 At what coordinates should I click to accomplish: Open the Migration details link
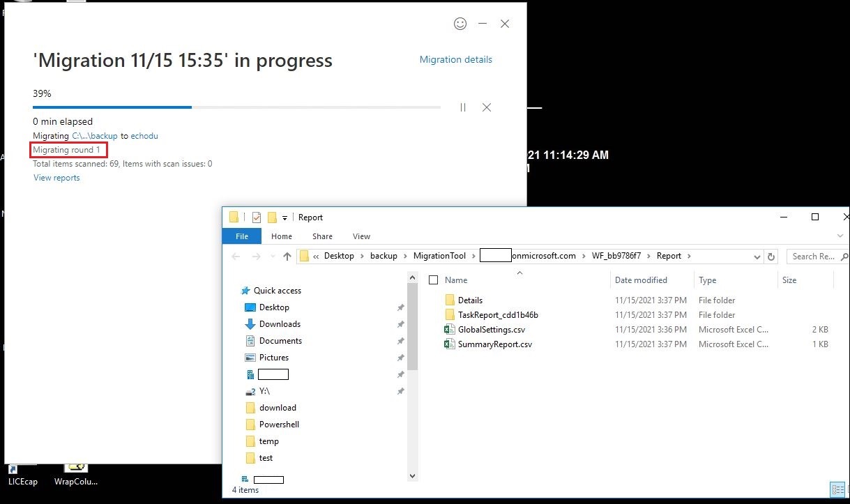455,59
